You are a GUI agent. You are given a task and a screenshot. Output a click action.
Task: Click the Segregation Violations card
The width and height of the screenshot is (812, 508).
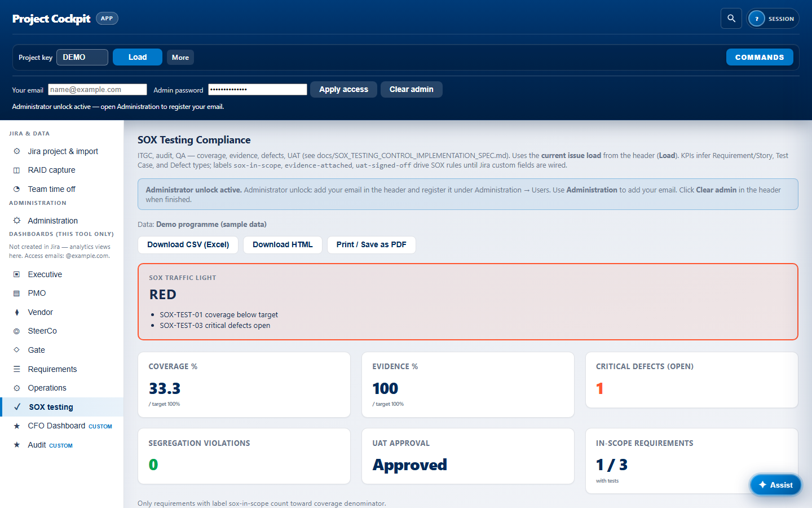tap(244, 456)
